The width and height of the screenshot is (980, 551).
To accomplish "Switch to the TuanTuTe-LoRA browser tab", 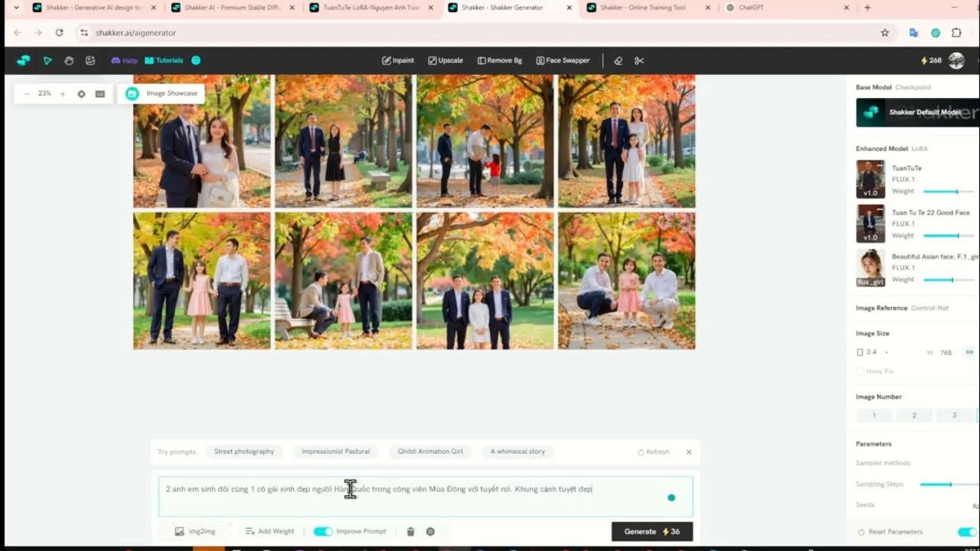I will tap(372, 8).
